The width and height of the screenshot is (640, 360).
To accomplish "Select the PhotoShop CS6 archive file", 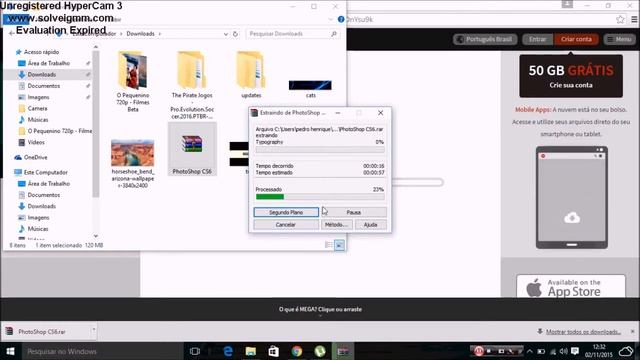I will click(x=192, y=150).
